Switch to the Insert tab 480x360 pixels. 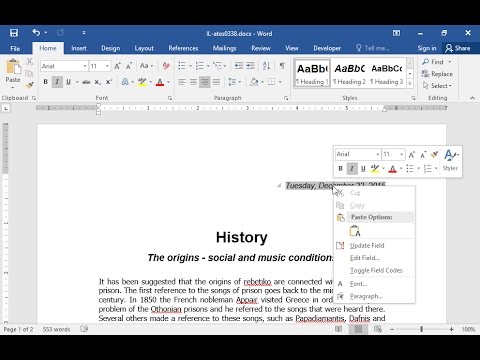click(x=79, y=48)
